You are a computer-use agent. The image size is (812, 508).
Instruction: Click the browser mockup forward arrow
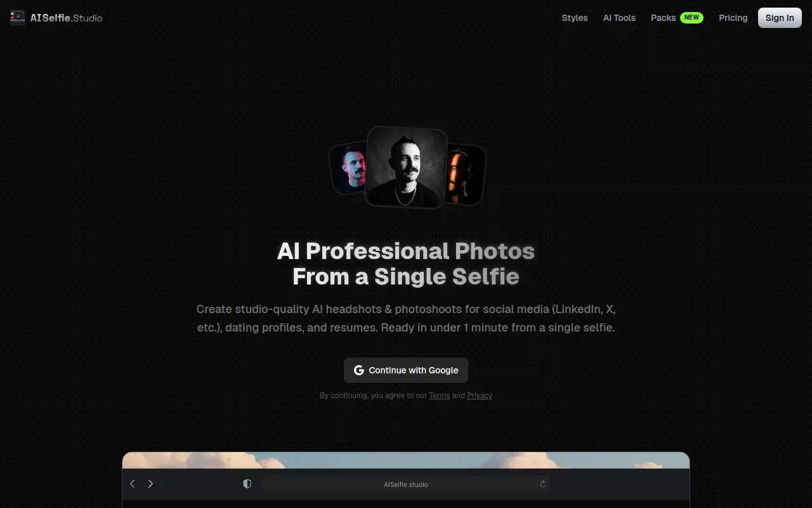click(150, 484)
